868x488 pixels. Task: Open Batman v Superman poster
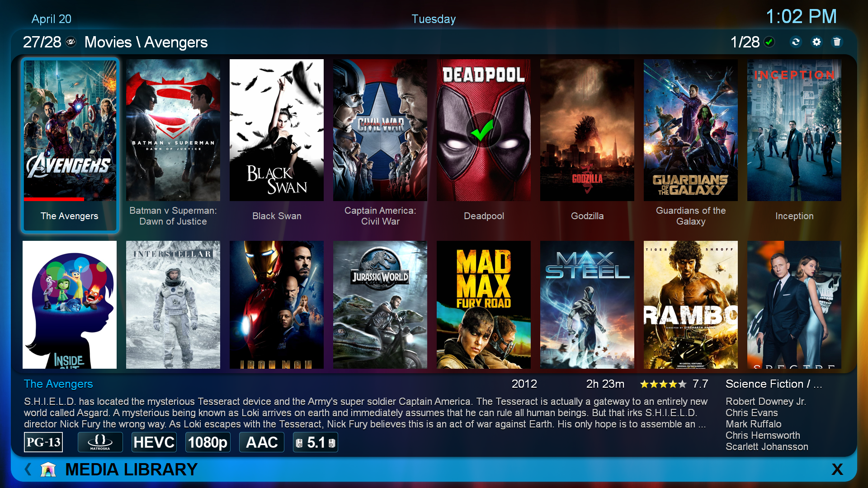(x=173, y=130)
